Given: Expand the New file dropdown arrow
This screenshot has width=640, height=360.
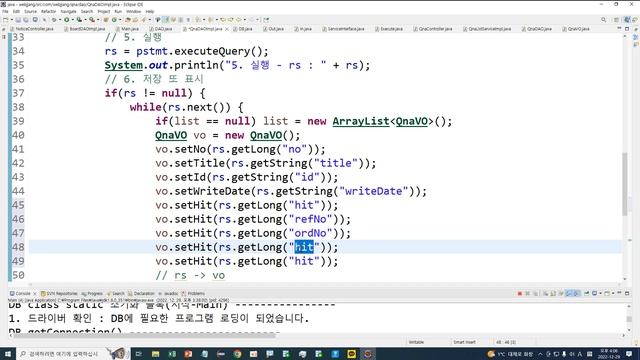Looking at the screenshot, I should (x=11, y=20).
